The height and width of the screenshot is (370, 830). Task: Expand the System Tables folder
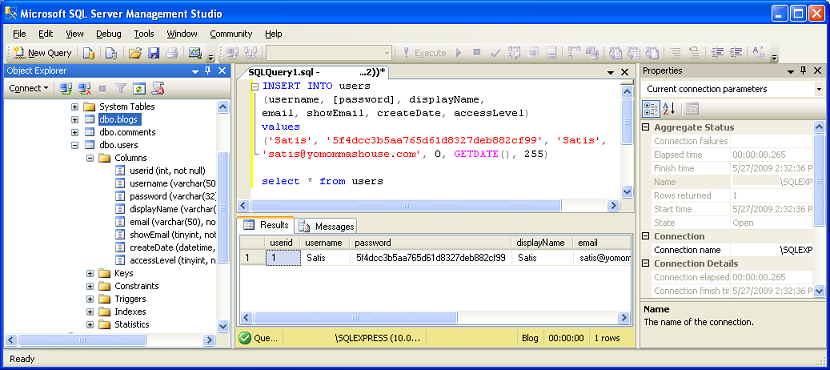coord(75,106)
